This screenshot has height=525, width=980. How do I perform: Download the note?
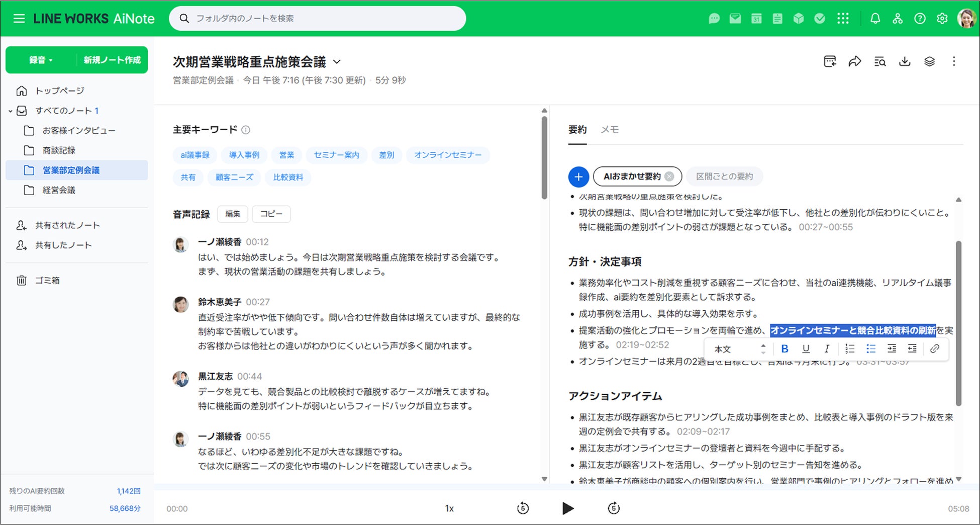905,61
